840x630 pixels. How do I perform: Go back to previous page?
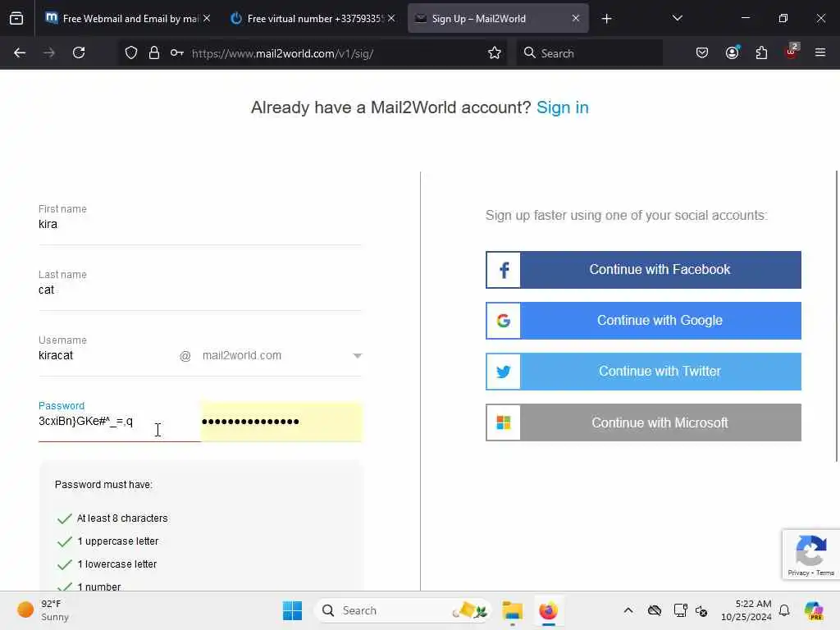click(x=20, y=52)
